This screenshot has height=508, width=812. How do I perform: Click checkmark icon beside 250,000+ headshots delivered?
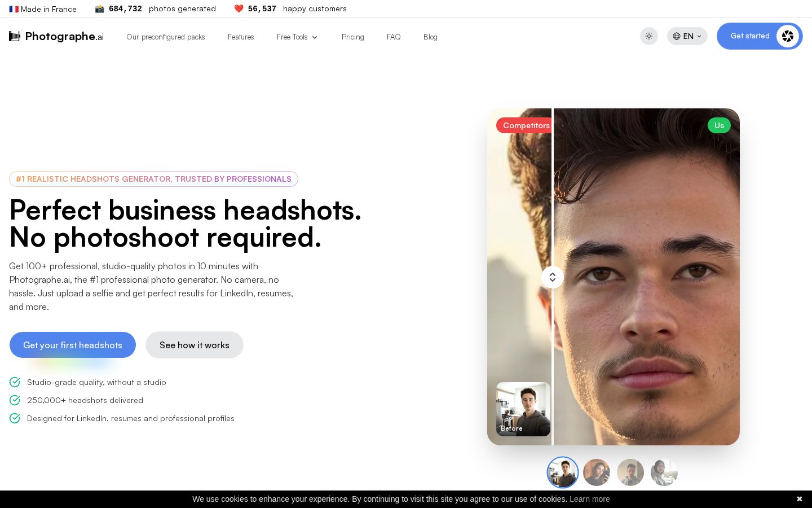pos(15,400)
